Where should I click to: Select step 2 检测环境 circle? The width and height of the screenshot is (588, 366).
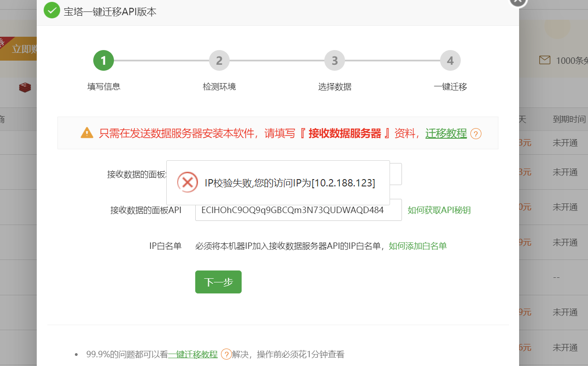[x=219, y=61]
